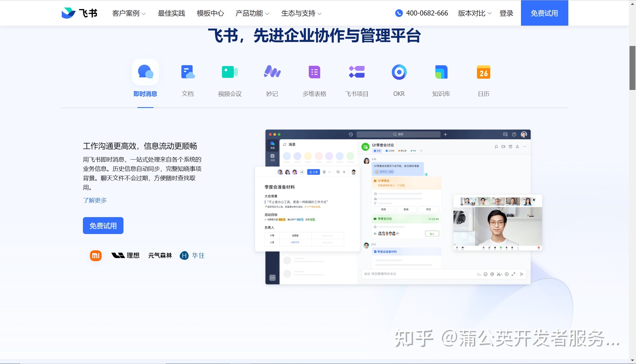Click the 免费试用 button in header
This screenshot has width=636, height=364.
(544, 13)
